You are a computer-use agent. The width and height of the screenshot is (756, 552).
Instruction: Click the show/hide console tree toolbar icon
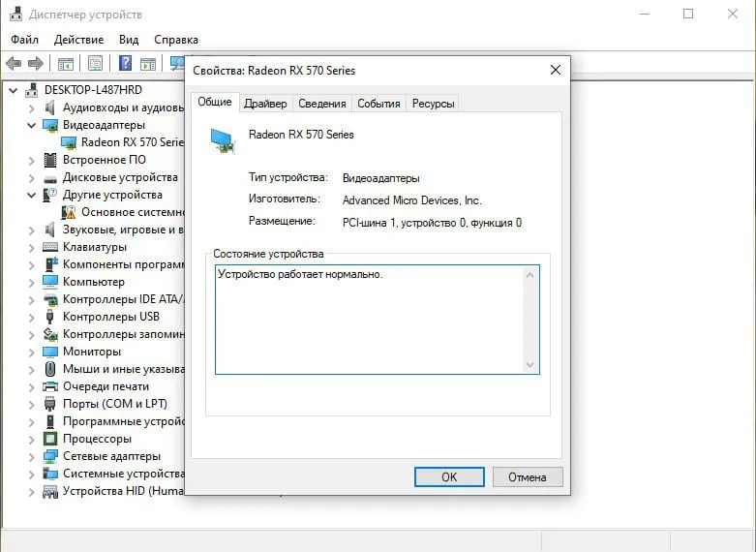[66, 63]
